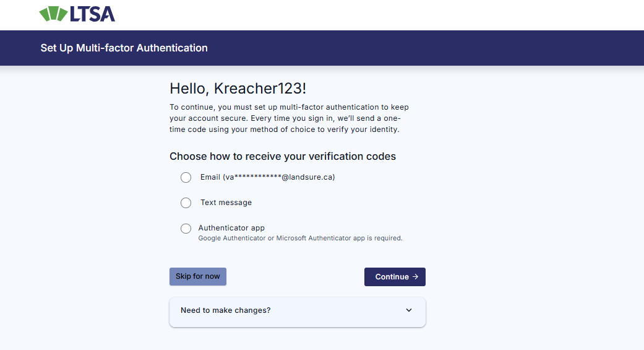Click the chevron-down icon to expand changes
Screen dimensions: 644x350
click(409, 310)
